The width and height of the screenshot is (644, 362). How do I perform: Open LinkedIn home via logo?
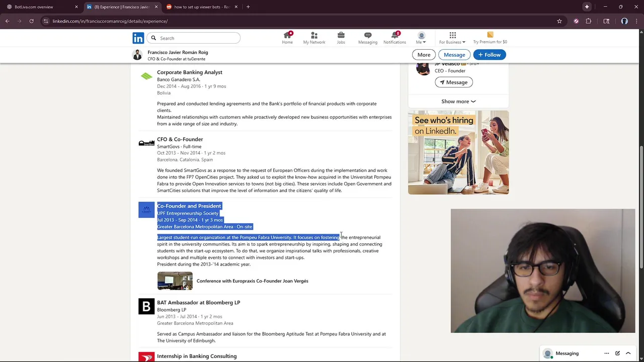pyautogui.click(x=138, y=38)
